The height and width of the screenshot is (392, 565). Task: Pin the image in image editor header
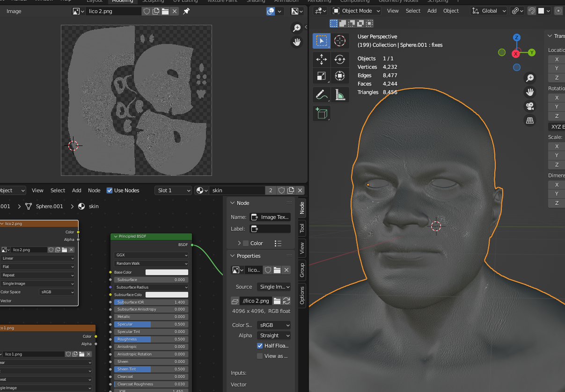pos(186,11)
